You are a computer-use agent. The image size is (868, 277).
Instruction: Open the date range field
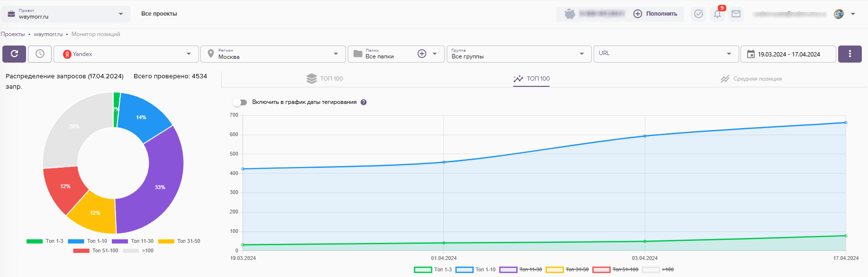click(x=788, y=54)
